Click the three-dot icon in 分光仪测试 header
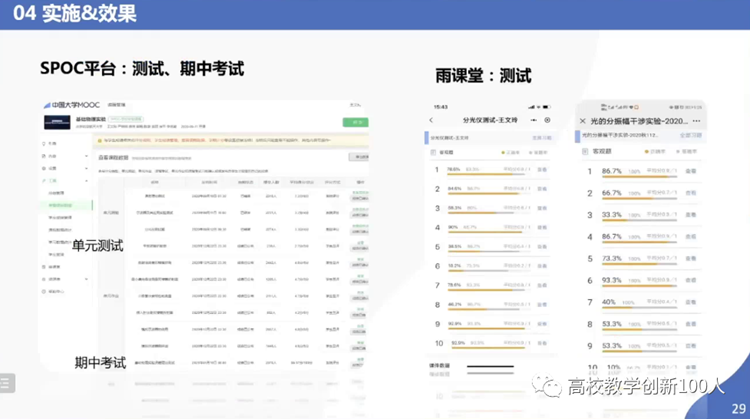This screenshot has height=419, width=750. 531,120
